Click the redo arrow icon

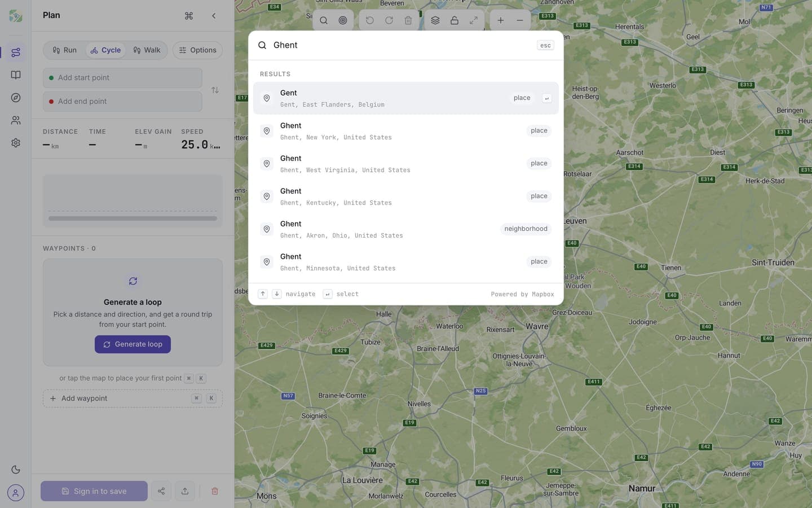pyautogui.click(x=389, y=20)
